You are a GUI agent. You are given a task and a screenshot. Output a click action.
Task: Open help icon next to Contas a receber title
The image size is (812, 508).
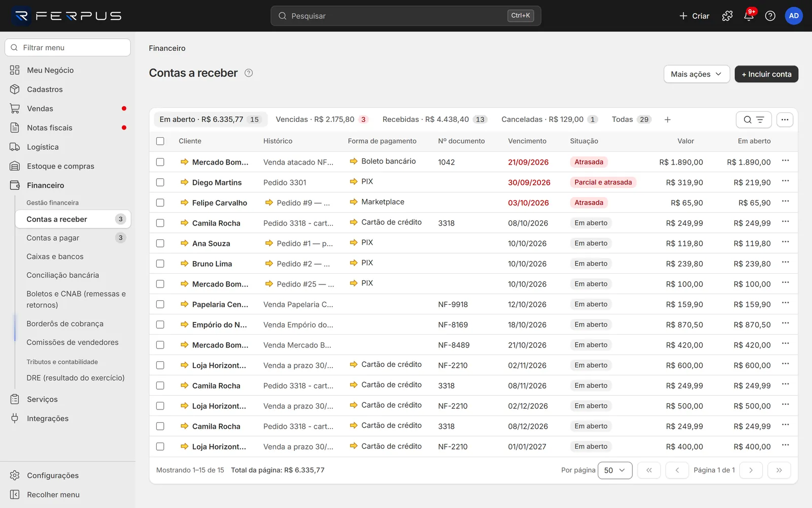click(249, 73)
